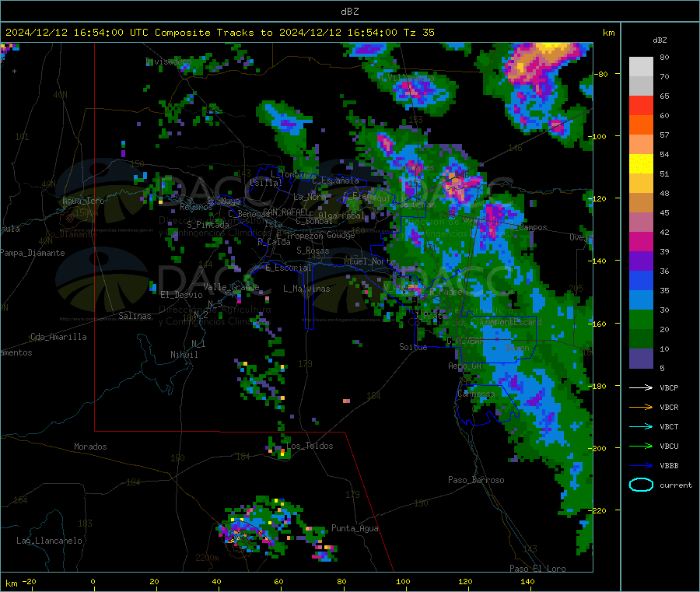Click the S_Rosas place label

pyautogui.click(x=313, y=250)
